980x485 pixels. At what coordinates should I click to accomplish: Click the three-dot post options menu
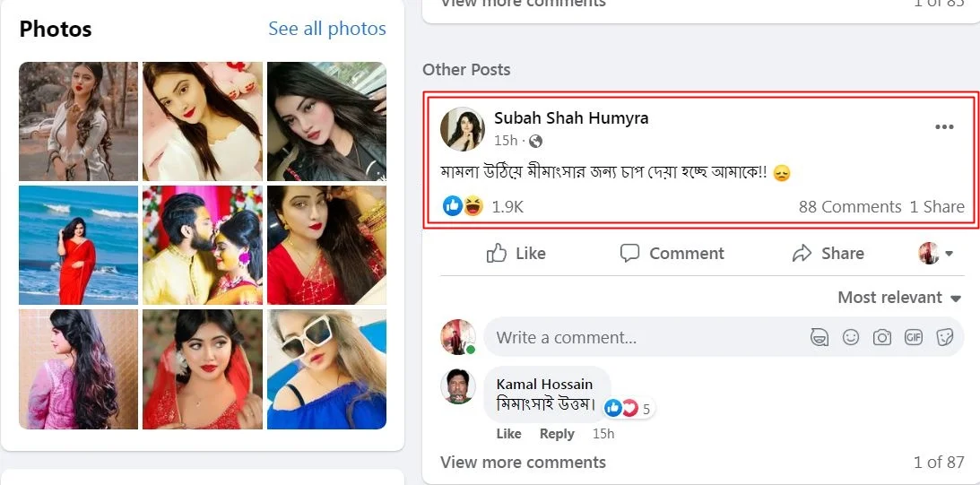click(944, 127)
